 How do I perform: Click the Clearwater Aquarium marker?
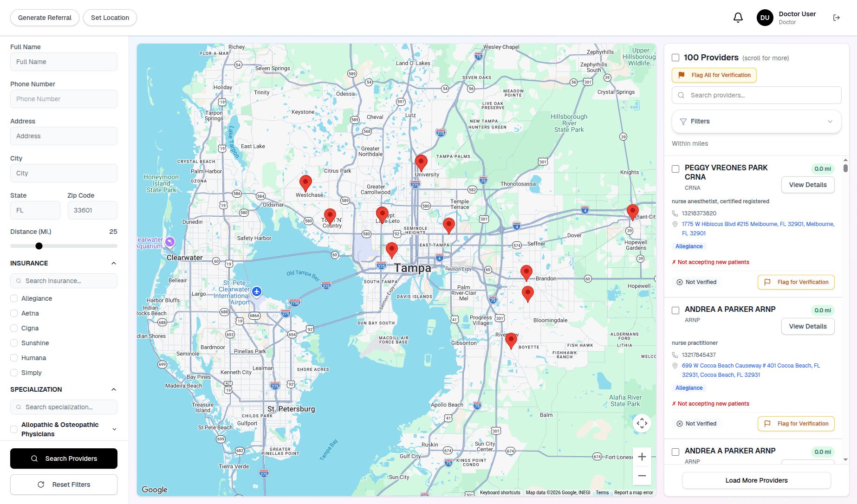(170, 241)
